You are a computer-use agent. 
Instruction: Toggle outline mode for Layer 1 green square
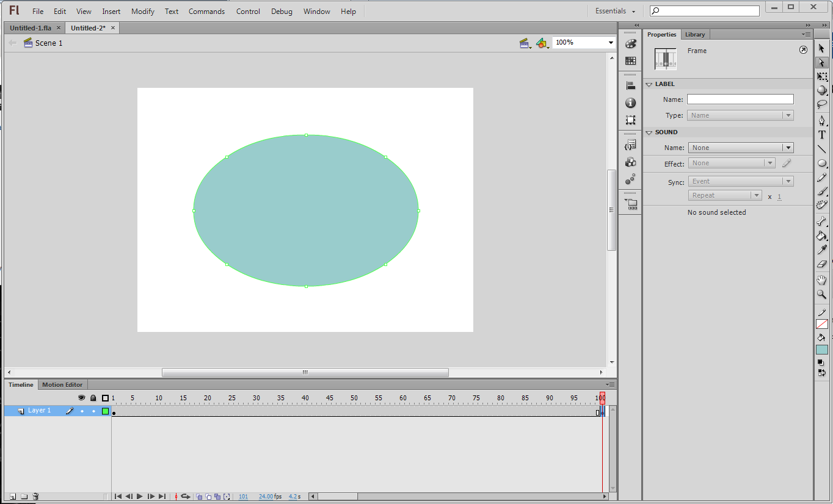point(105,411)
